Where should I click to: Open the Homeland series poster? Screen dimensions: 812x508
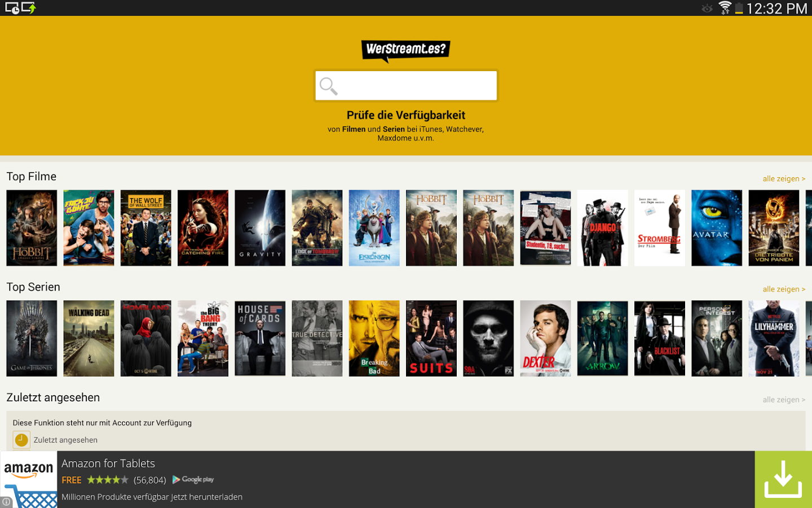(146, 339)
